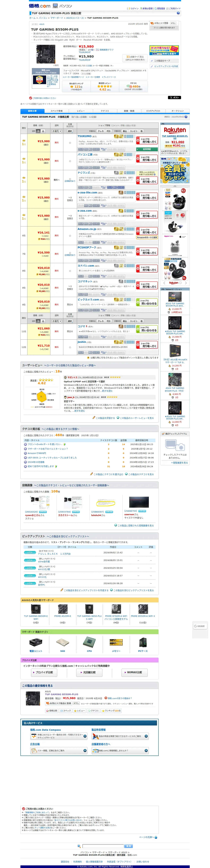Click 拡大 under the product photo

coord(56,65)
